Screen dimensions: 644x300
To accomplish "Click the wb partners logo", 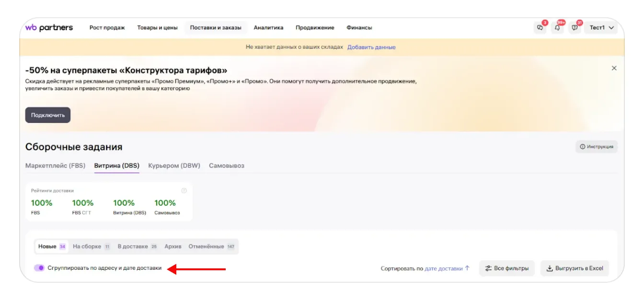I will click(x=49, y=28).
